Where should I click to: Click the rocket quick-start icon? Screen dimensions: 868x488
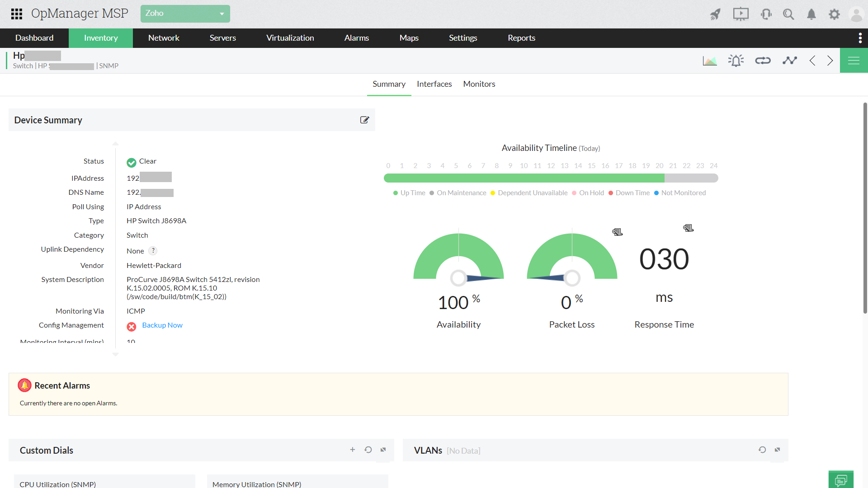[x=715, y=14]
